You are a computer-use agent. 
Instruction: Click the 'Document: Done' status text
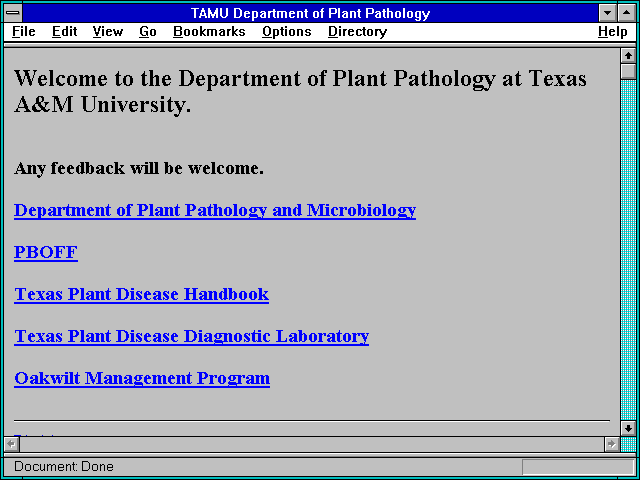pyautogui.click(x=64, y=467)
